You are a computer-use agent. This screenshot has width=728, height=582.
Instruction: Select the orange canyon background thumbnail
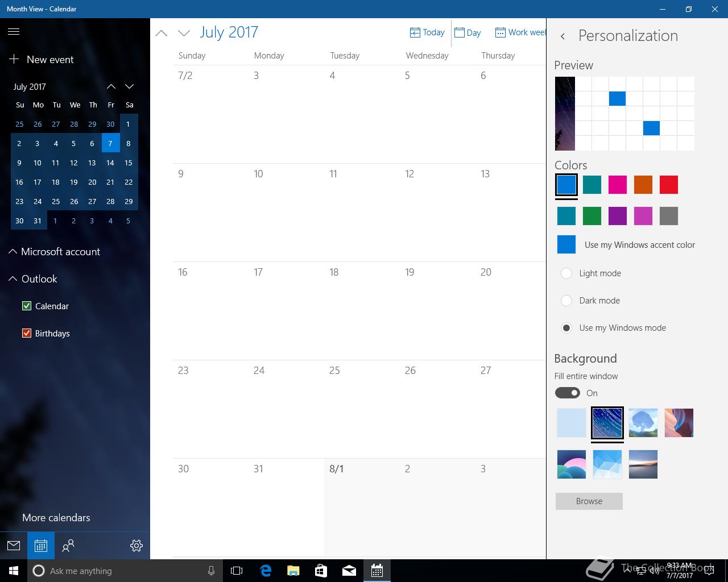(679, 423)
